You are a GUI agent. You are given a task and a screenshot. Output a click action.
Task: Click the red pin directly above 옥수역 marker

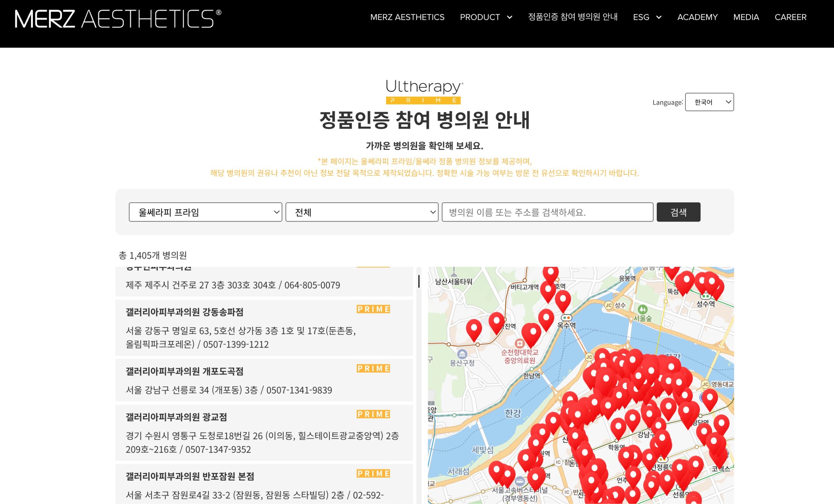coord(563,301)
